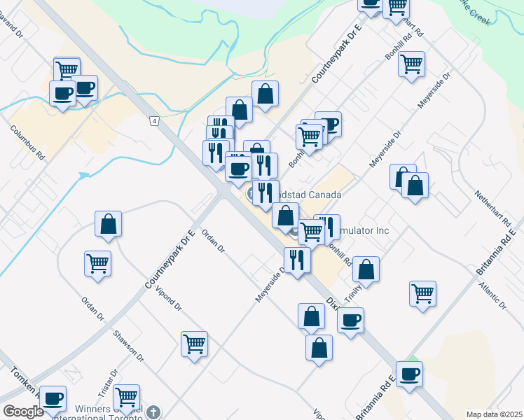Click the Highway 4 route shield

coord(153,121)
